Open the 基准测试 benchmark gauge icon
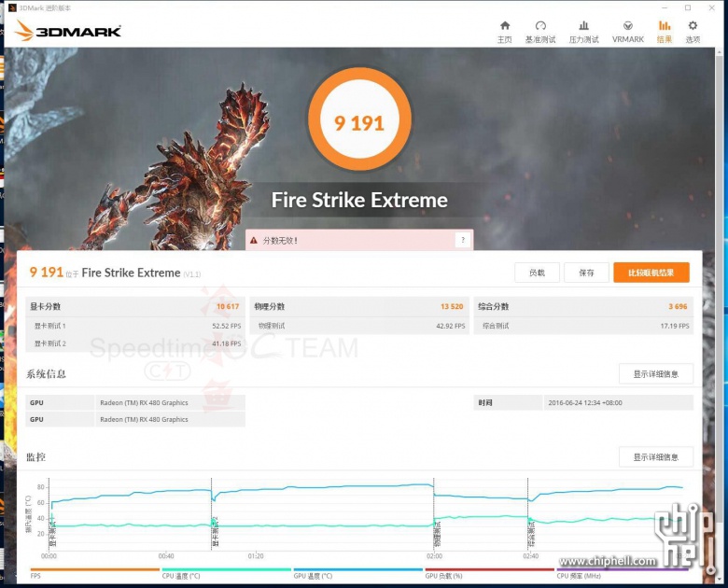The image size is (728, 588). (540, 31)
